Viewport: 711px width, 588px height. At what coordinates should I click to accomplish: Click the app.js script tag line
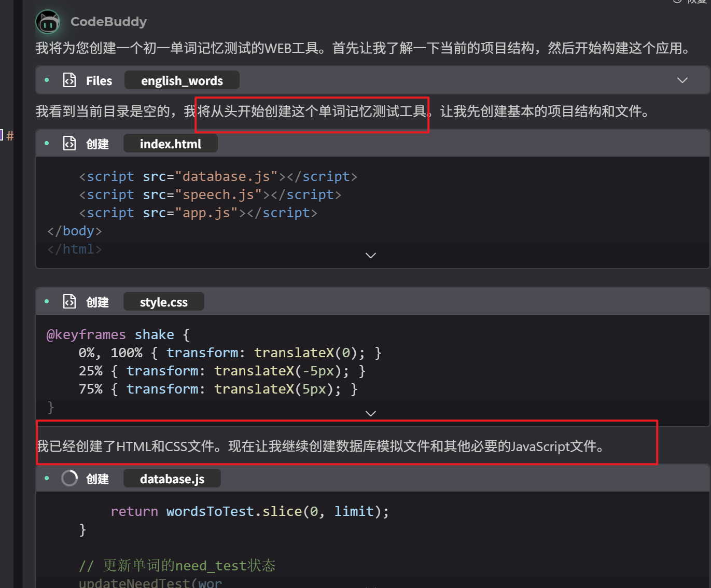[198, 213]
